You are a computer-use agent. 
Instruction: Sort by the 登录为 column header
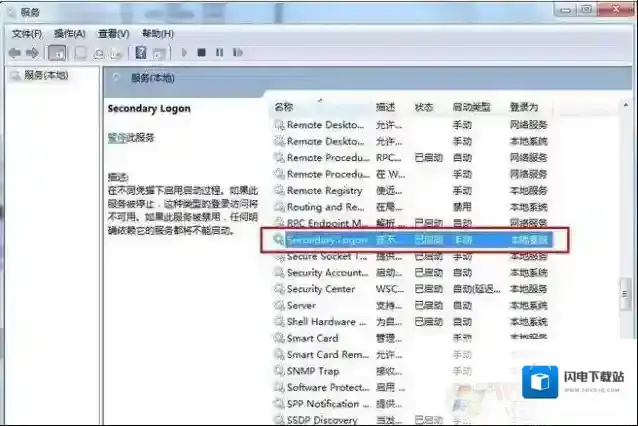(x=524, y=107)
